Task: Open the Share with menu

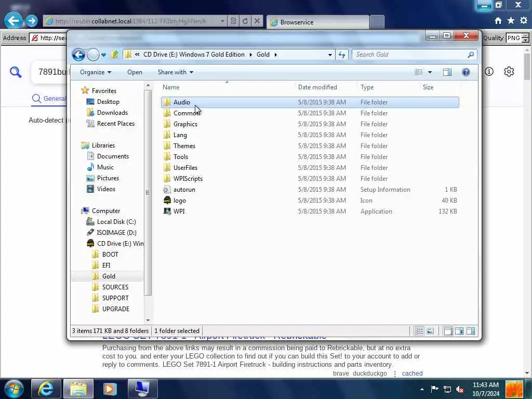Action: tap(176, 72)
